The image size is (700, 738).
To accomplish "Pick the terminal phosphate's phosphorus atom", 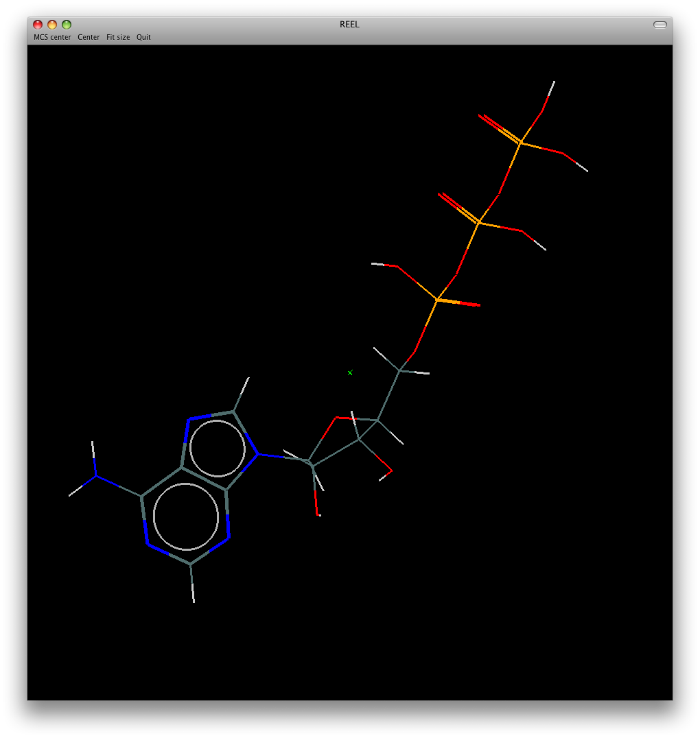I will tap(520, 143).
